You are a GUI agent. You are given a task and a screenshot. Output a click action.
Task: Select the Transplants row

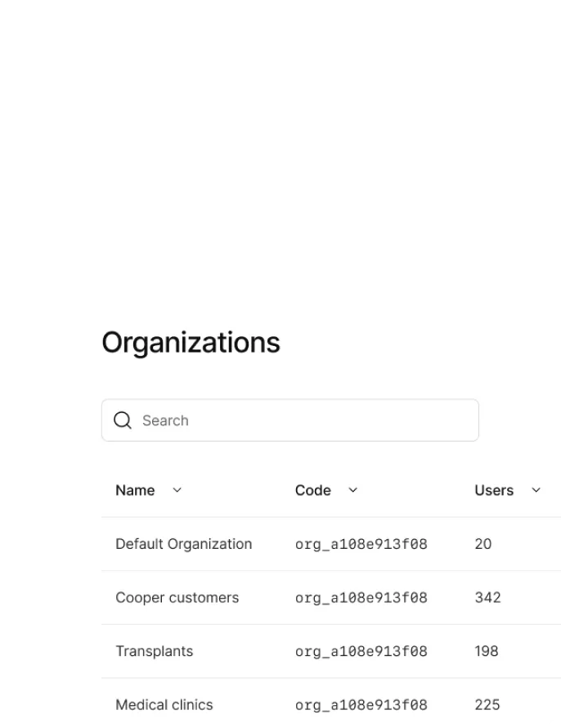(x=154, y=651)
